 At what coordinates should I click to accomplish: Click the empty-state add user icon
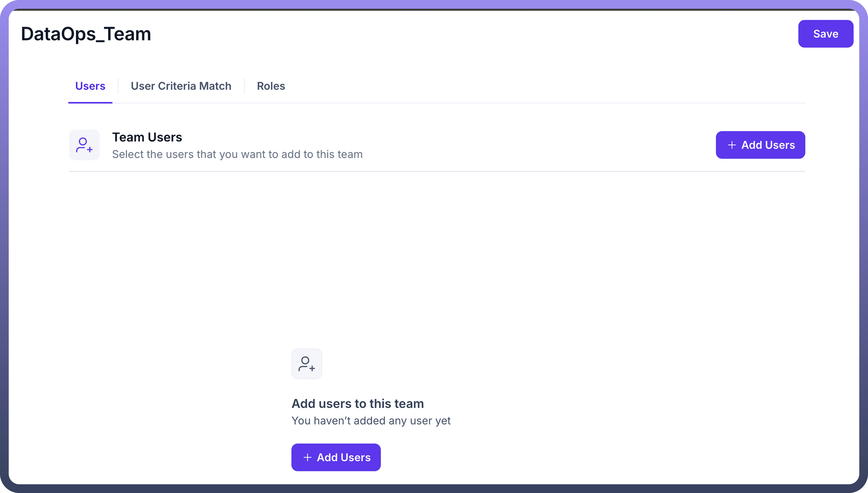pos(307,364)
